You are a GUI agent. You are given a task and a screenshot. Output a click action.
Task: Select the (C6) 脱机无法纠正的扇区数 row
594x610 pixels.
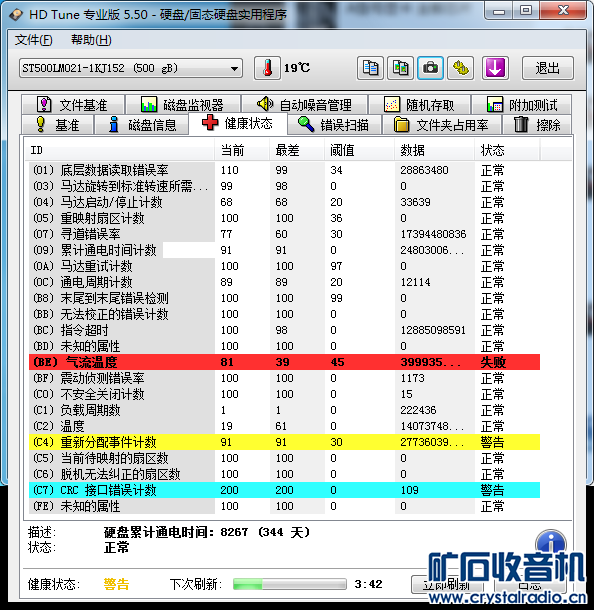[284, 474]
